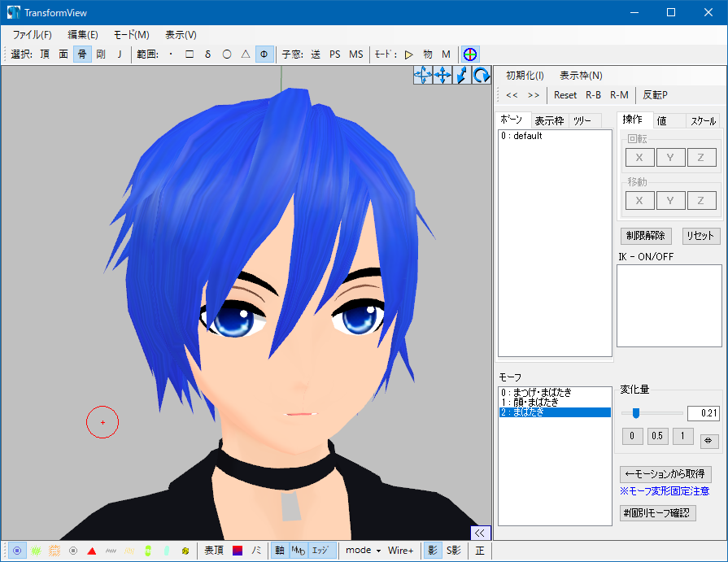Click the play triangle mode icon
Screen dimensions: 728x562
pyautogui.click(x=409, y=54)
